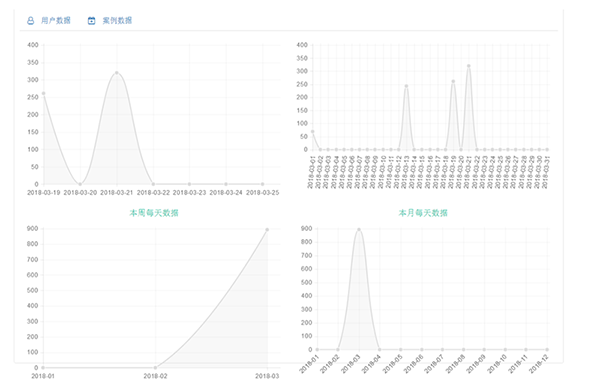This screenshot has height=389, width=600.
Task: Select the 2018-02 data point in bottom-left chart
Action: click(155, 368)
